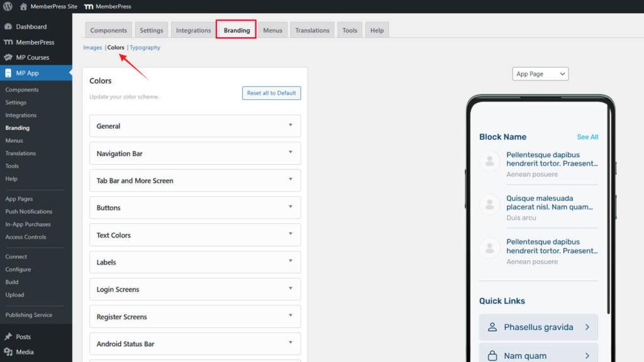644x362 pixels.
Task: Switch to the Integrations tab
Action: (x=193, y=30)
